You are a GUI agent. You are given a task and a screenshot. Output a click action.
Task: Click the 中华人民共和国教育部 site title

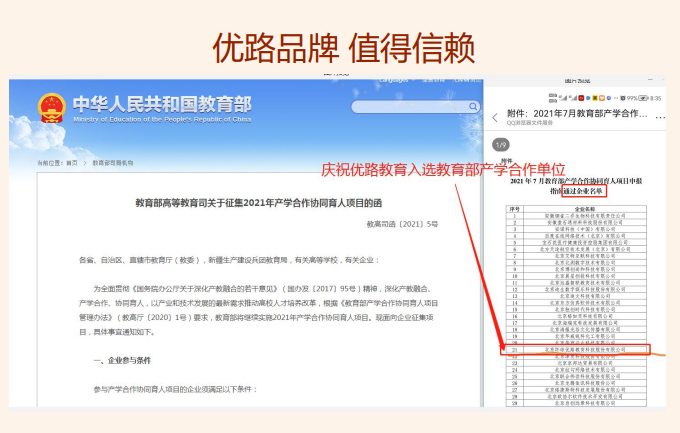tap(160, 103)
